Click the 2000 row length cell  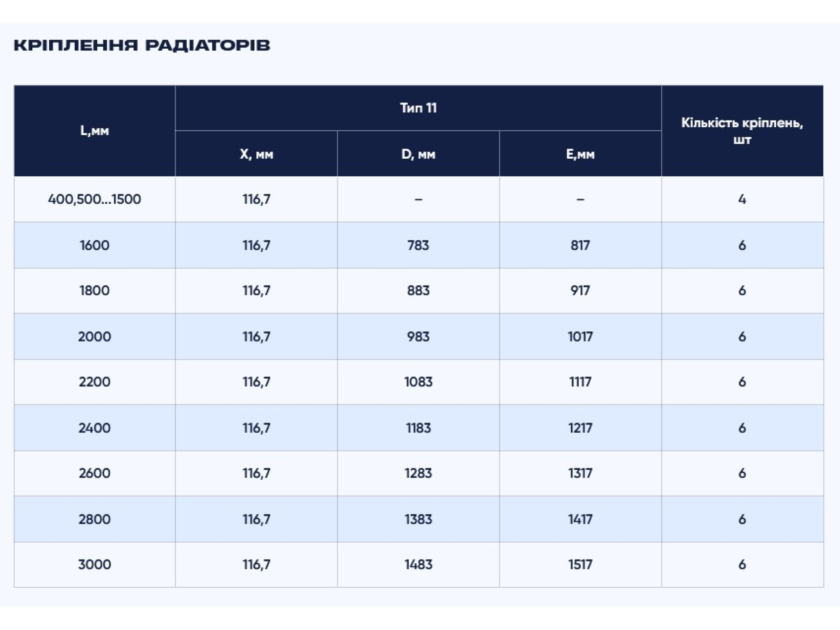pos(94,336)
